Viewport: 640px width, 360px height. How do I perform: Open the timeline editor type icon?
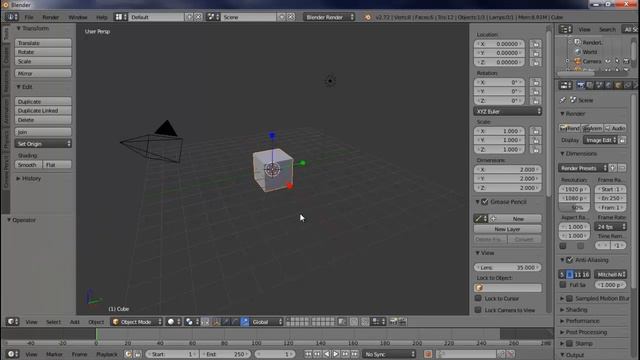13,354
